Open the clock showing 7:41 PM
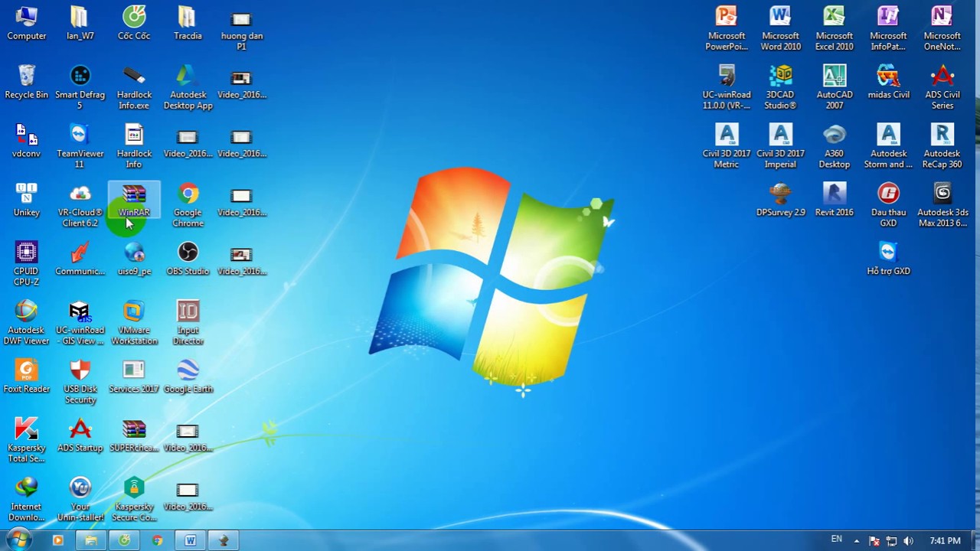 (945, 541)
